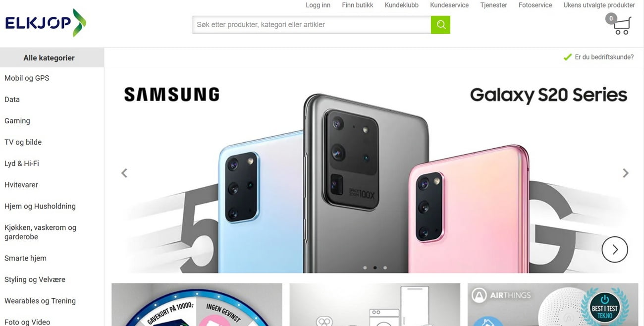644x326 pixels.
Task: Open the Airthings promo thumbnail
Action: tap(553, 305)
